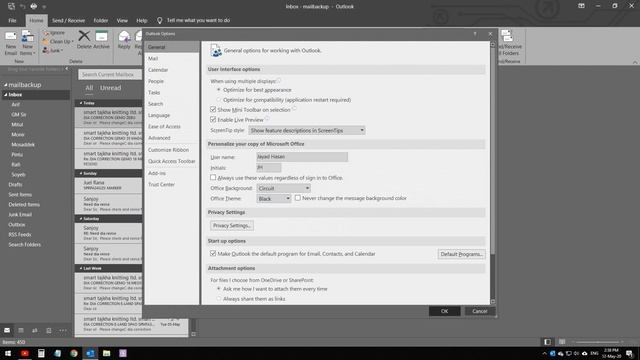640x360 pixels.
Task: Click the Outlook Options vertical scrollbar
Action: [492, 173]
